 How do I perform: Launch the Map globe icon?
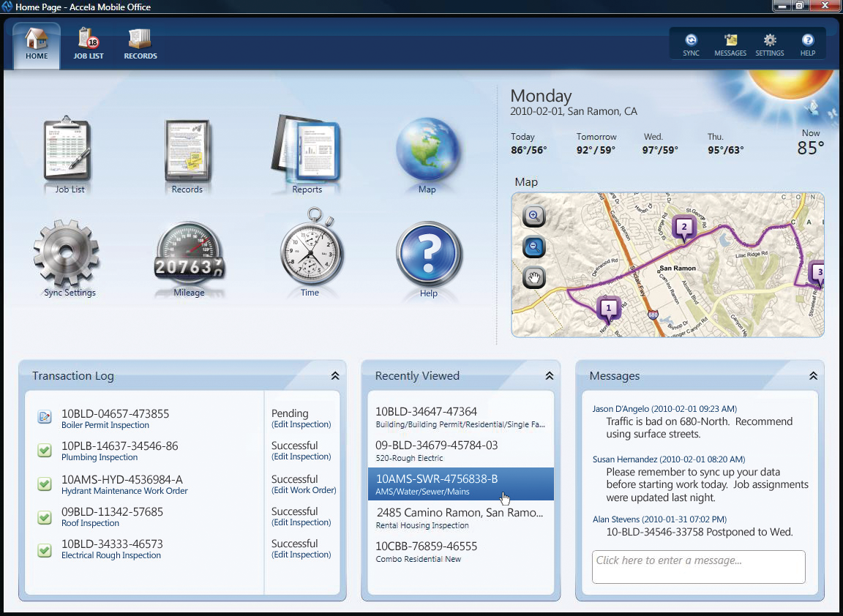point(427,150)
